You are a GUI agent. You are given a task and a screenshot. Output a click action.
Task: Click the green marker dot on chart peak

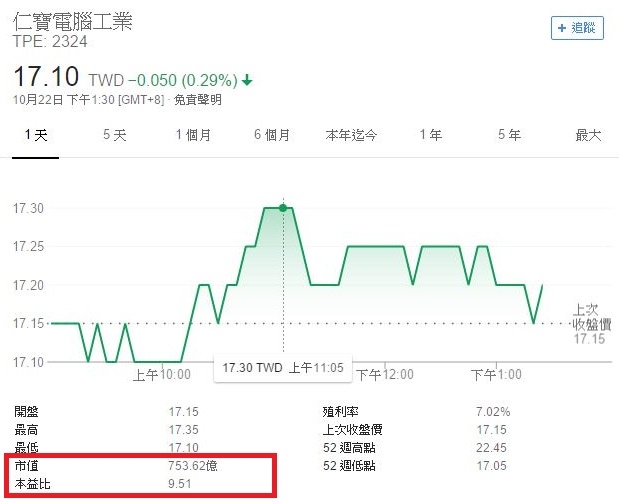pyautogui.click(x=283, y=208)
